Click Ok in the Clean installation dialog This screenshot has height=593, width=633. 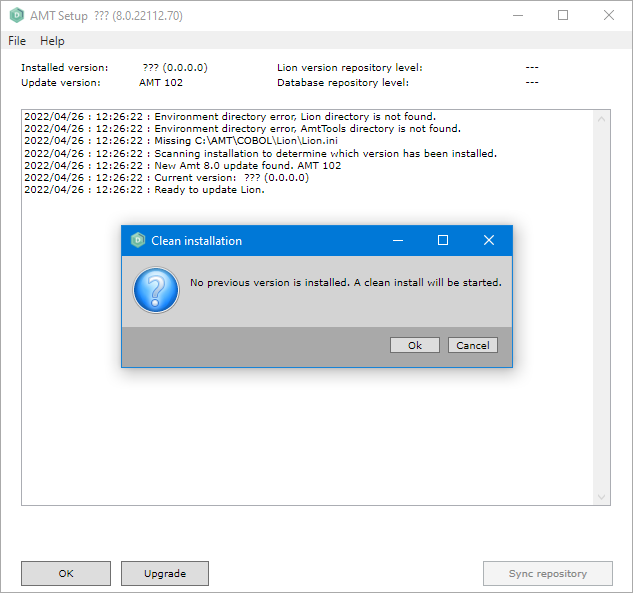click(x=415, y=345)
